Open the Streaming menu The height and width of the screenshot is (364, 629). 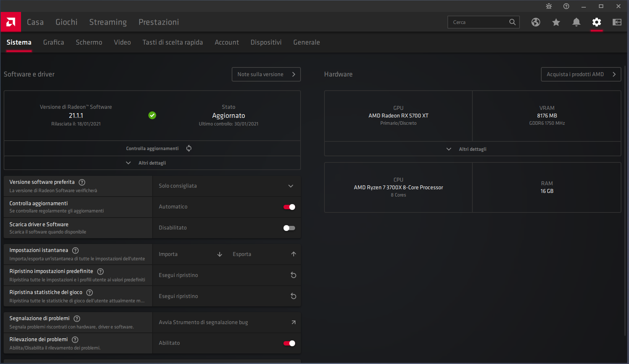click(x=108, y=22)
